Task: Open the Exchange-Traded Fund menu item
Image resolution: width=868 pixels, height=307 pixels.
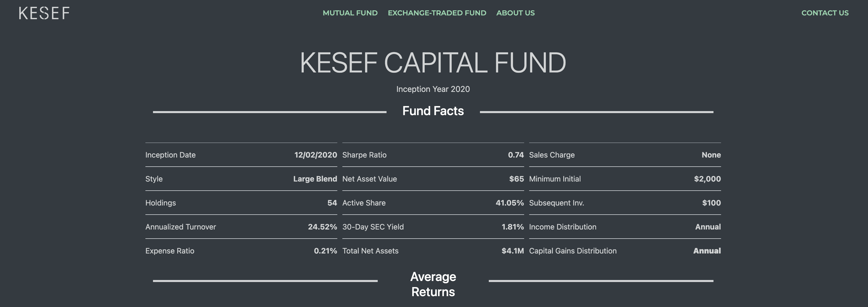Action: (437, 13)
